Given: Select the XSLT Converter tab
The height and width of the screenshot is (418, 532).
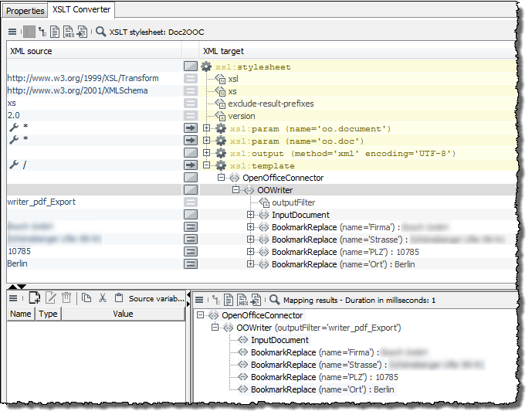Looking at the screenshot, I should (x=82, y=10).
